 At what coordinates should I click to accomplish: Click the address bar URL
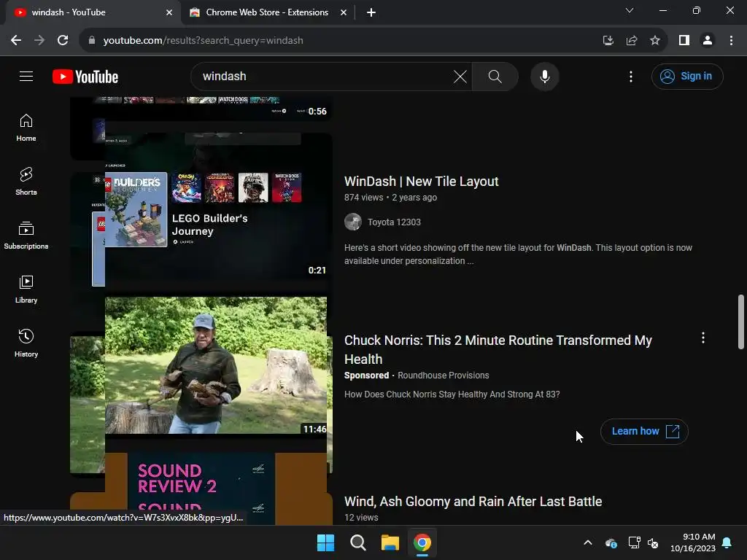click(x=203, y=41)
